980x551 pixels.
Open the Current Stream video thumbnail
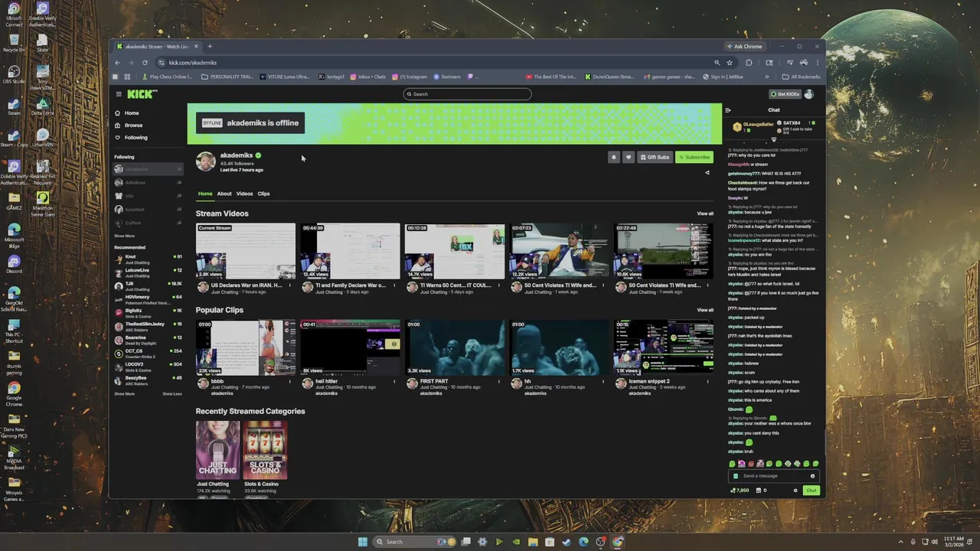click(x=245, y=251)
